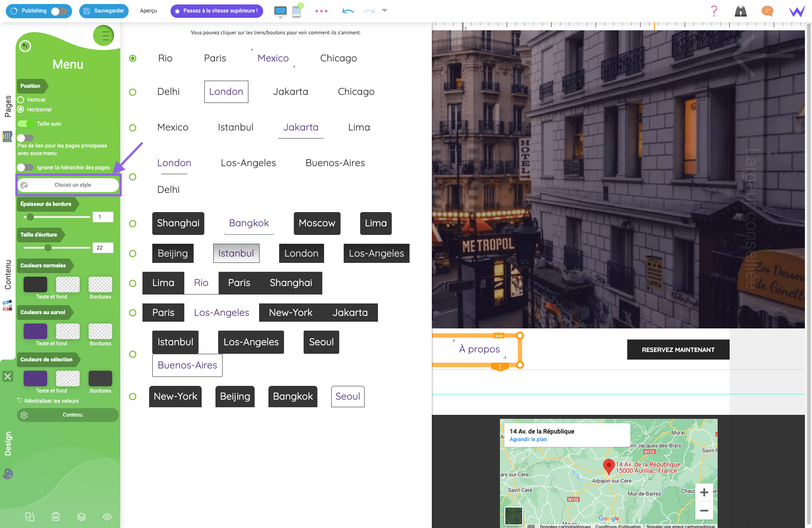812x528 pixels.
Task: Open the layers stacking icon
Action: pos(81,516)
